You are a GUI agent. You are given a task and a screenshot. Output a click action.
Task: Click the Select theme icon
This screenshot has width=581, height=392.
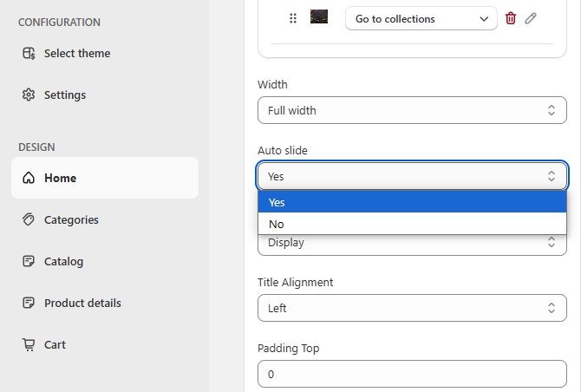coord(29,54)
